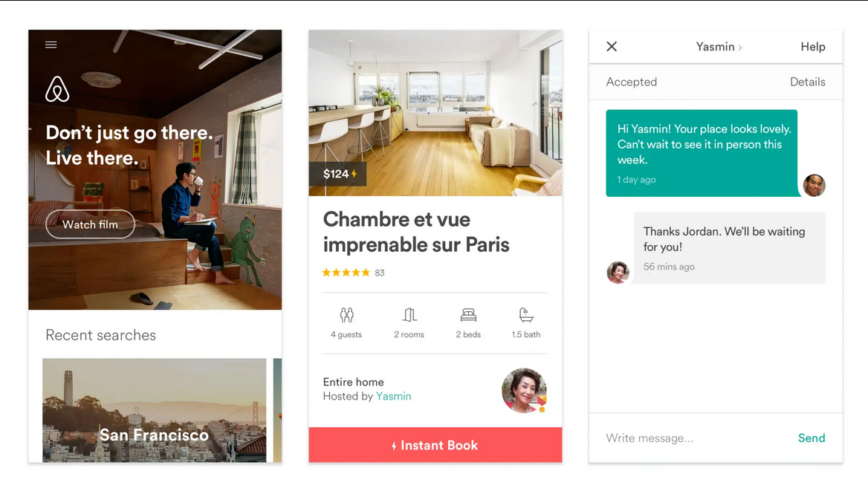Open the San Francisco recent search thumbnail
868x491 pixels.
pos(155,410)
